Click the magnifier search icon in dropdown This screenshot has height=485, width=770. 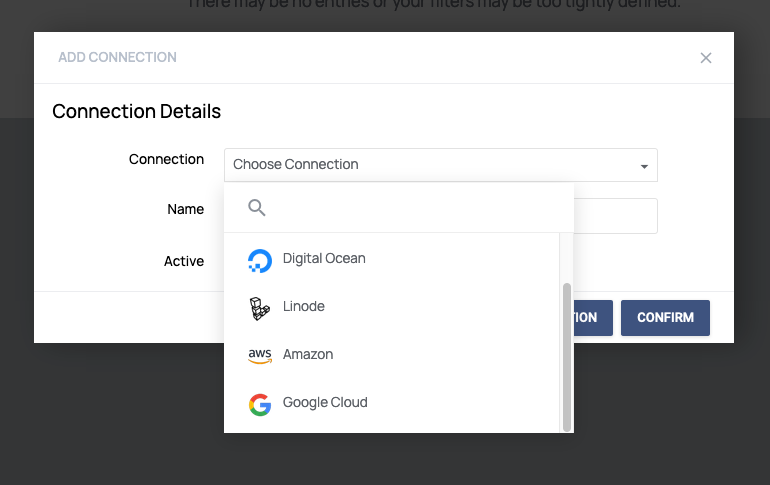(x=256, y=208)
